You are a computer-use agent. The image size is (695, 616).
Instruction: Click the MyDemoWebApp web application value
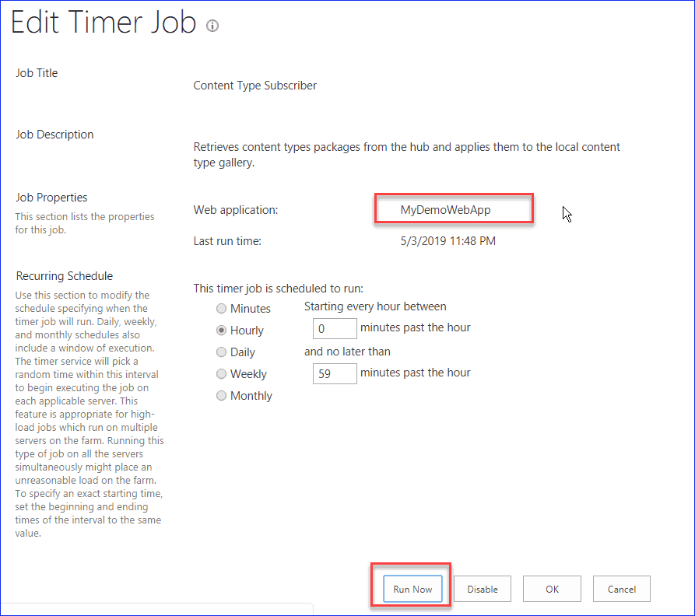[445, 210]
